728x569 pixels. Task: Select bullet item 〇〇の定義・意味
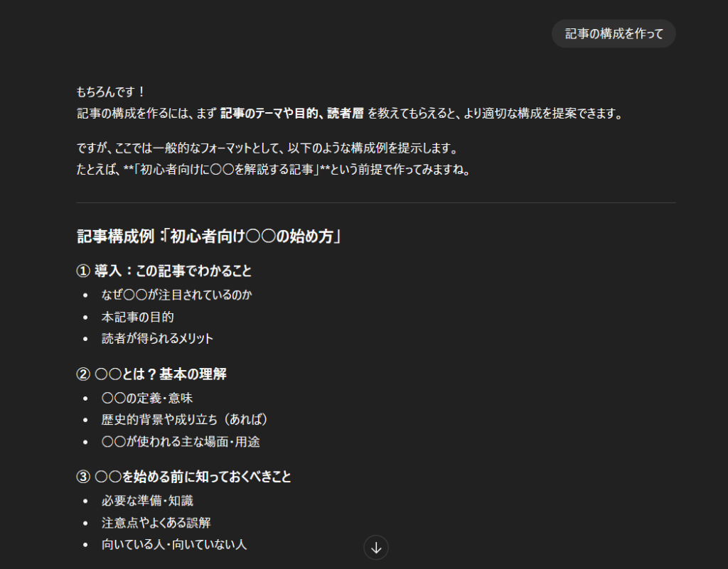tap(141, 398)
